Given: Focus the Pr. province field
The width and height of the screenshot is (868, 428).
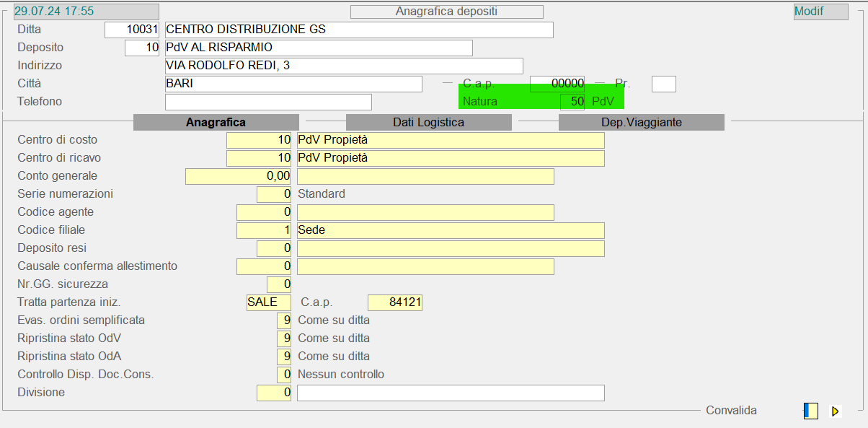Looking at the screenshot, I should [x=663, y=84].
